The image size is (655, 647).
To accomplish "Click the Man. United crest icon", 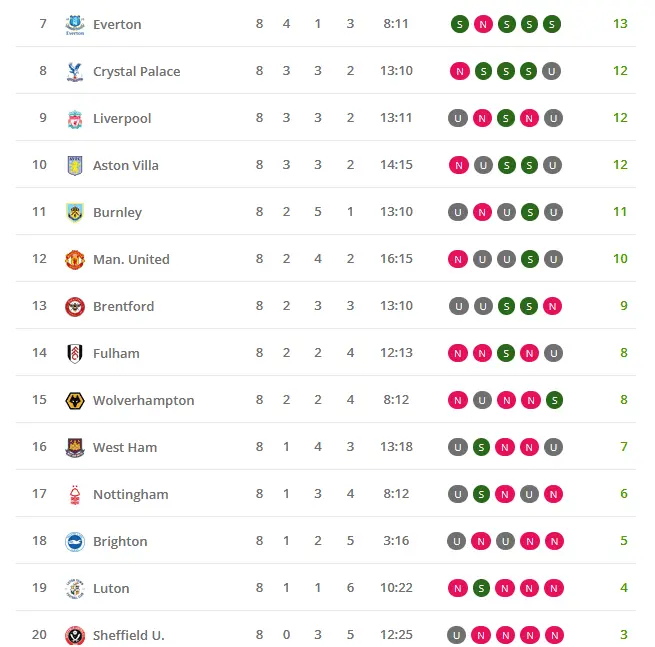I will (75, 259).
